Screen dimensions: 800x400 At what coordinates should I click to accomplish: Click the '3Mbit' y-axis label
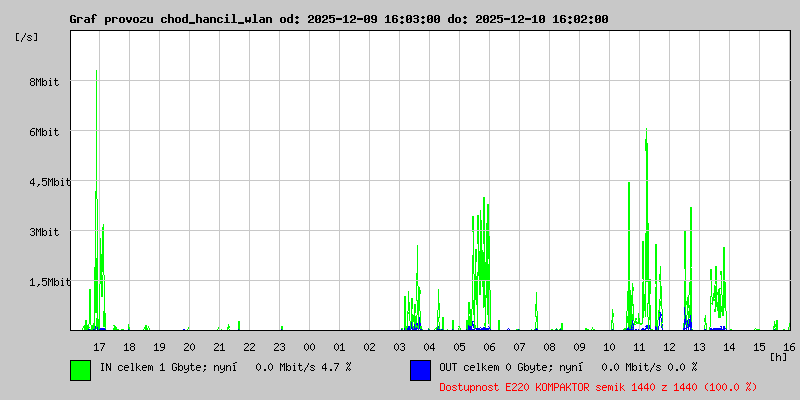(x=44, y=232)
